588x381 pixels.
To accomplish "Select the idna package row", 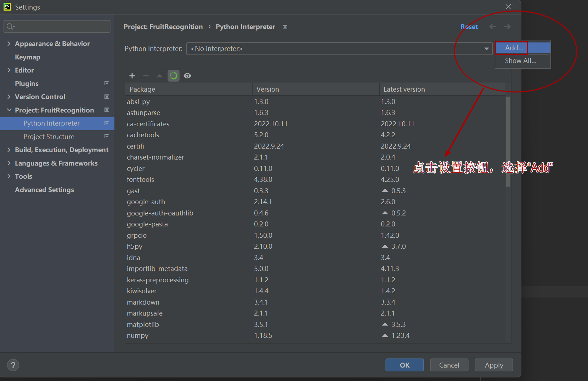I will [x=315, y=258].
